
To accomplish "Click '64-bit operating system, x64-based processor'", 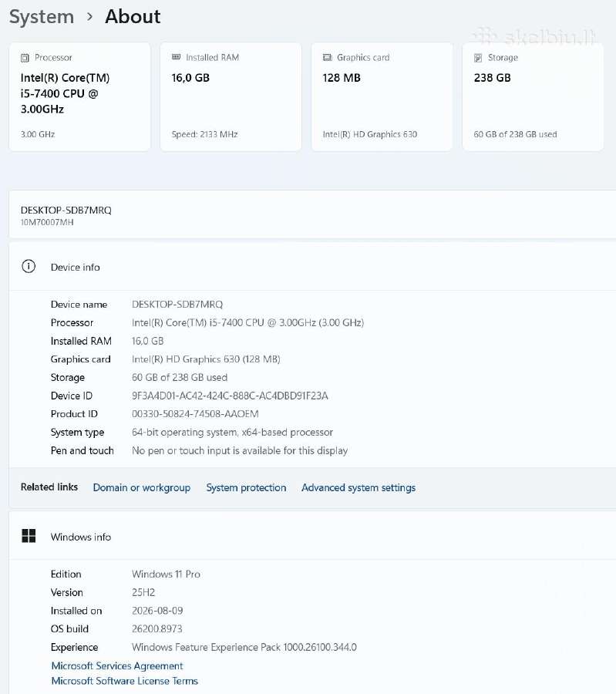I will coord(232,433).
